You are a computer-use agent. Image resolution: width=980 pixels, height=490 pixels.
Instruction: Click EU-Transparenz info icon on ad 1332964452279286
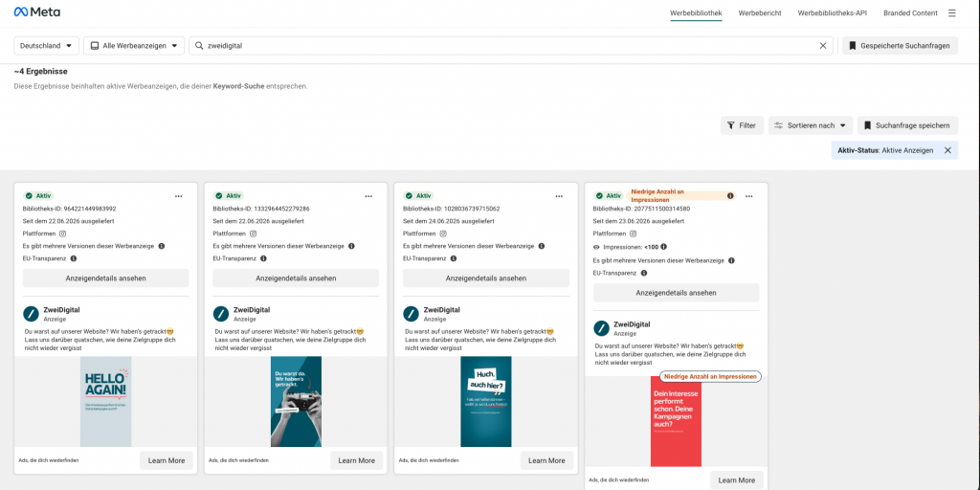263,258
